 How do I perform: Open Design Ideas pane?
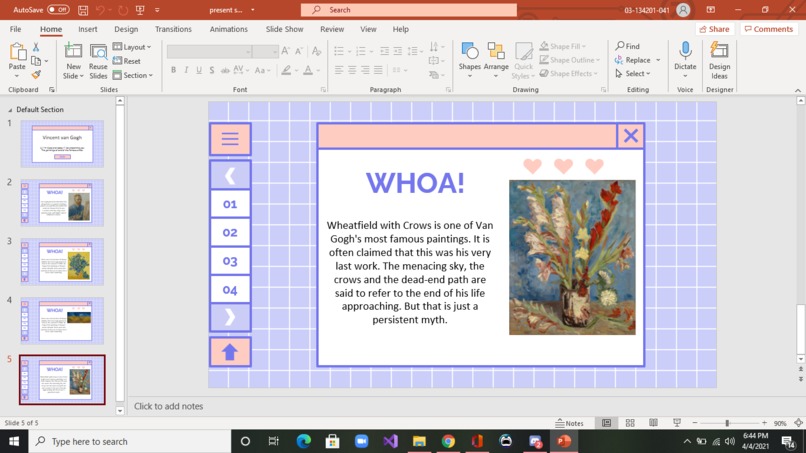pyautogui.click(x=719, y=61)
